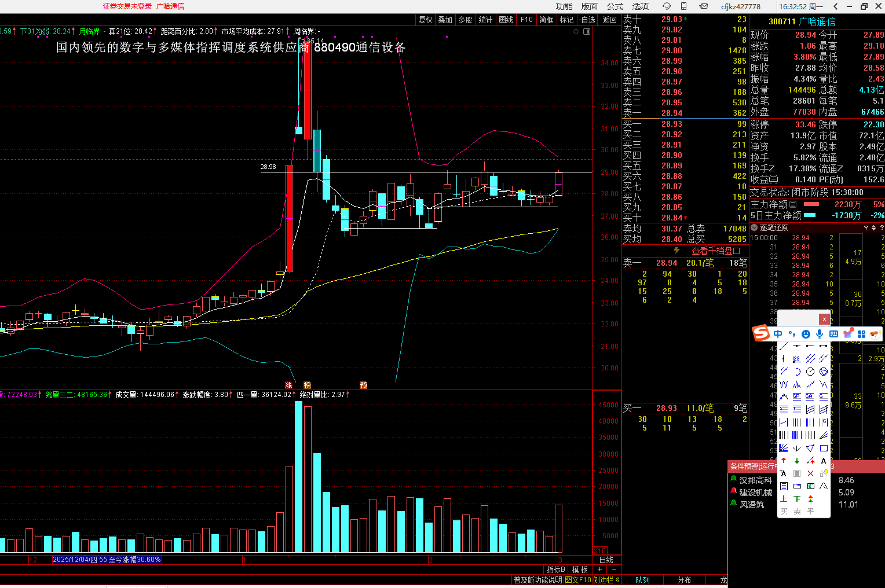Click the red bell beside 建设机械
Screen dimensions: 885x588
click(x=733, y=492)
